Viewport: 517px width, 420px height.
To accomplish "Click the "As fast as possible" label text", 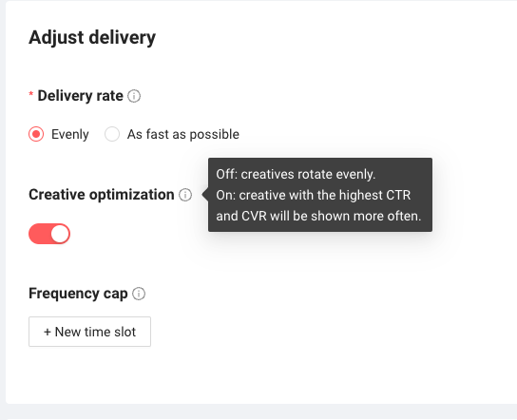I will pyautogui.click(x=183, y=135).
